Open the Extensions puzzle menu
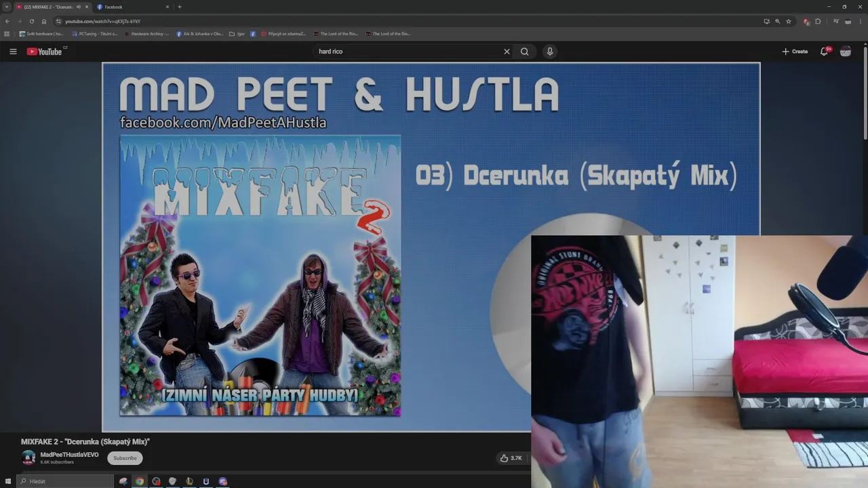Image resolution: width=868 pixels, height=488 pixels. pyautogui.click(x=818, y=21)
